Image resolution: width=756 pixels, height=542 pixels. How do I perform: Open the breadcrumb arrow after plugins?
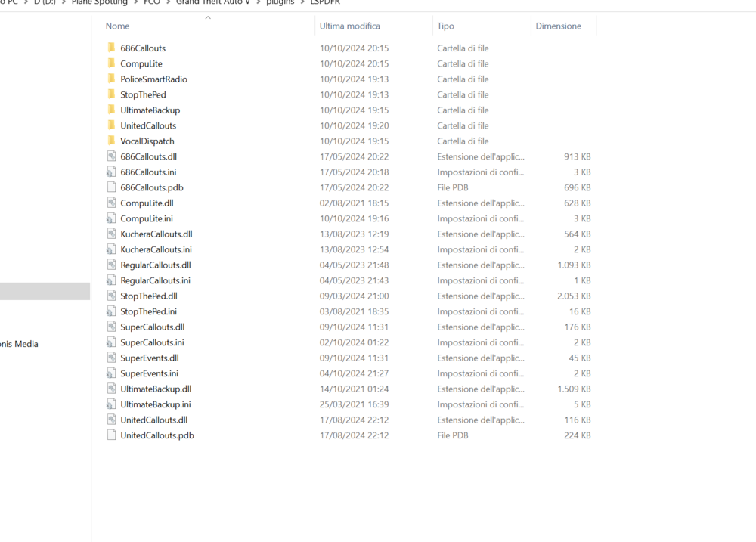click(301, 2)
